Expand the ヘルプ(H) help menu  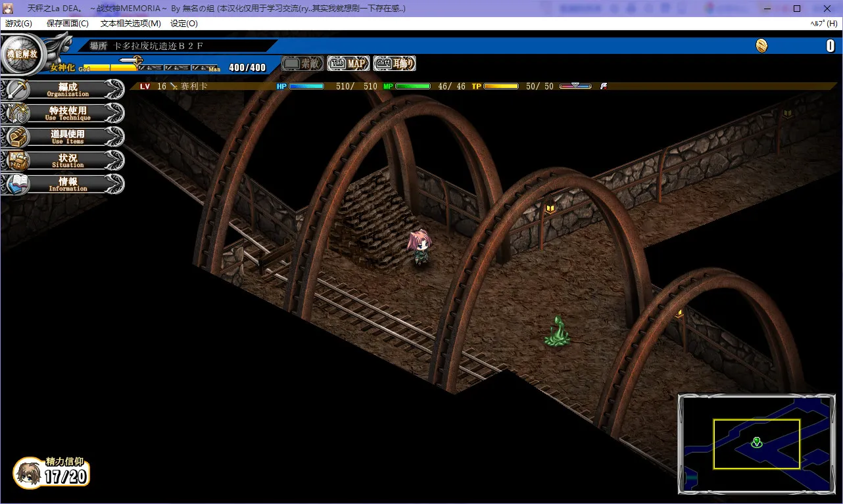click(823, 24)
